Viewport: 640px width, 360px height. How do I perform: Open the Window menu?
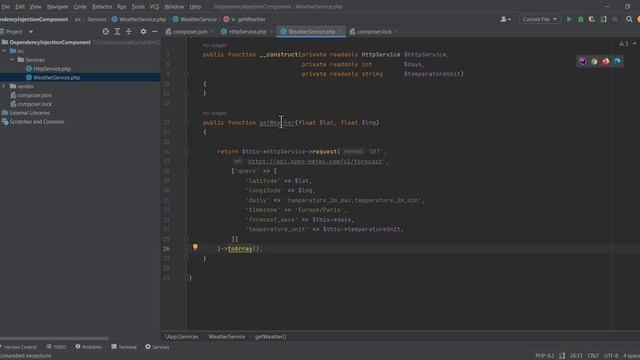(174, 7)
